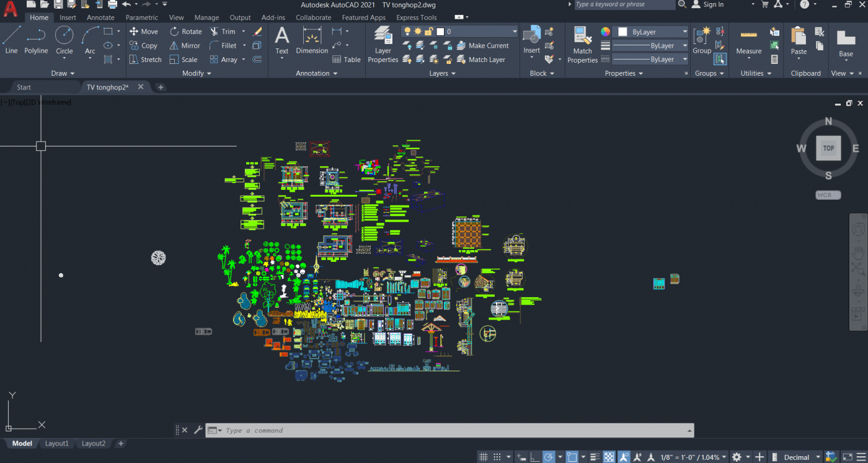Viewport: 868px width, 463px height.
Task: Open the Layout1 tab
Action: [x=57, y=444]
